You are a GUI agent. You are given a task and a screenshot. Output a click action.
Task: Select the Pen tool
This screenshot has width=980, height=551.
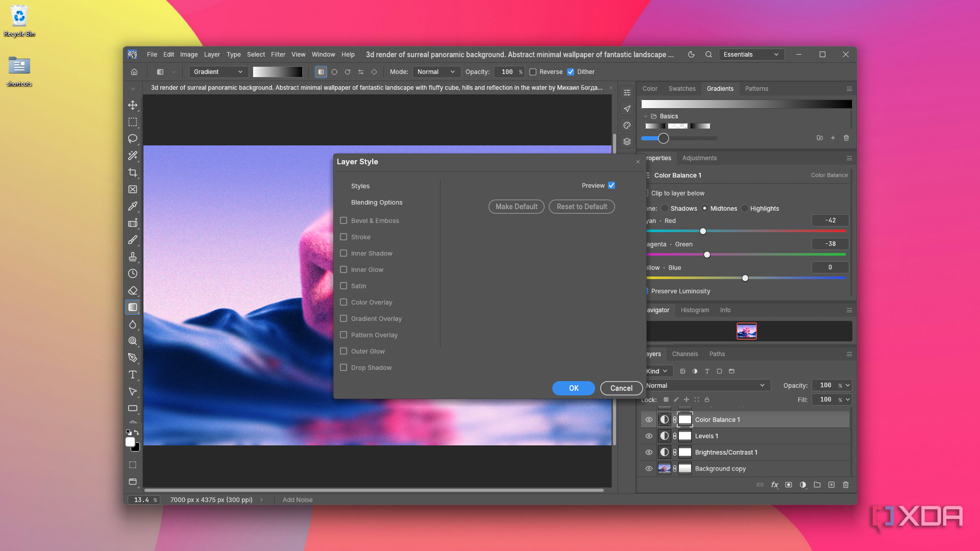pyautogui.click(x=133, y=358)
